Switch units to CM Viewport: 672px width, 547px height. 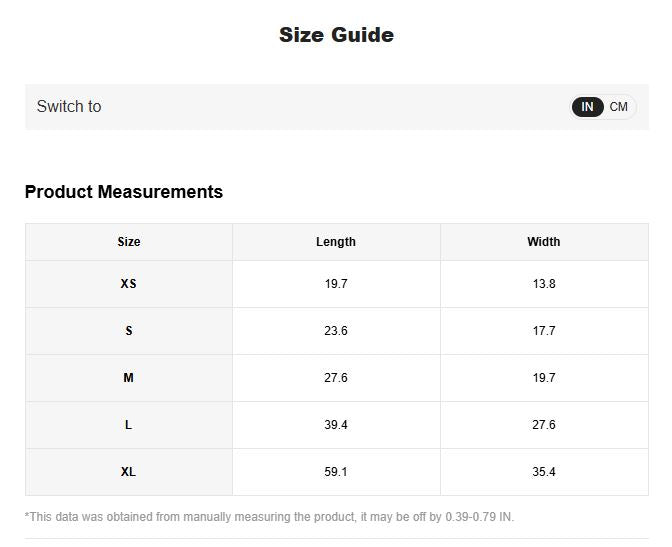click(x=619, y=107)
